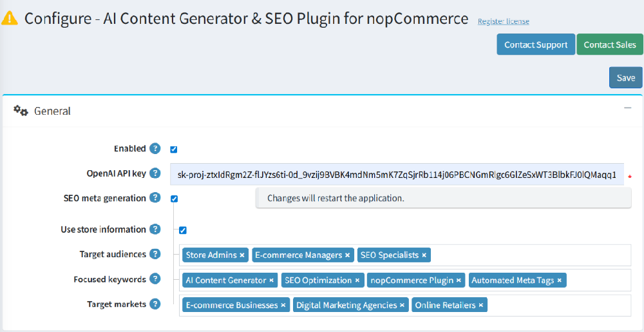Viewport: 644px width, 332px height.
Task: Remove the SEO Optimization keyword
Action: (x=357, y=280)
